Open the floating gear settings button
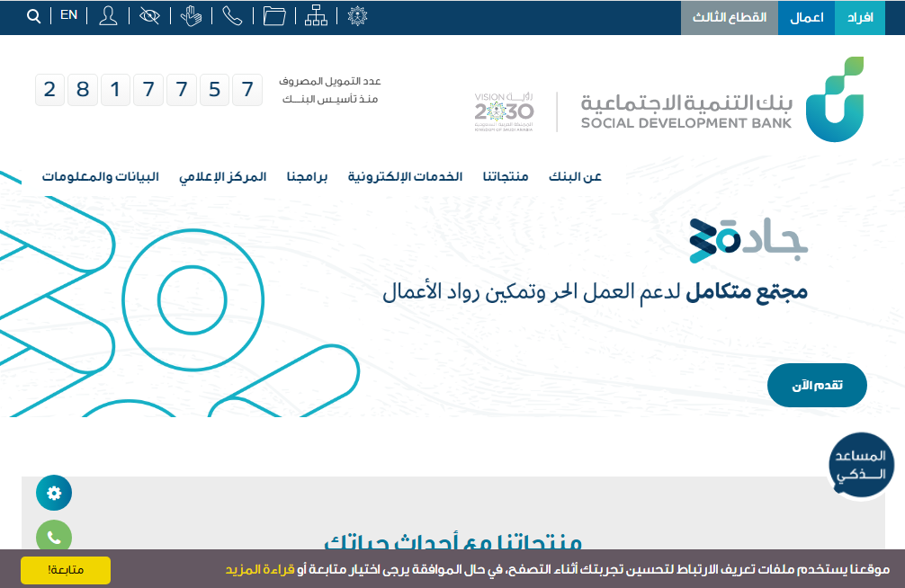This screenshot has height=588, width=905. click(x=54, y=493)
